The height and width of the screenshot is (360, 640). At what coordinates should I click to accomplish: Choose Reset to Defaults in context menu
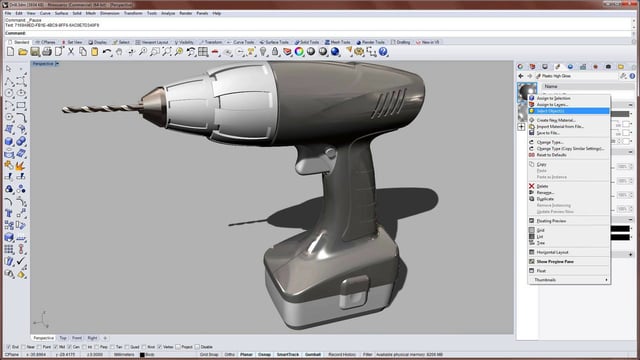pos(569,155)
